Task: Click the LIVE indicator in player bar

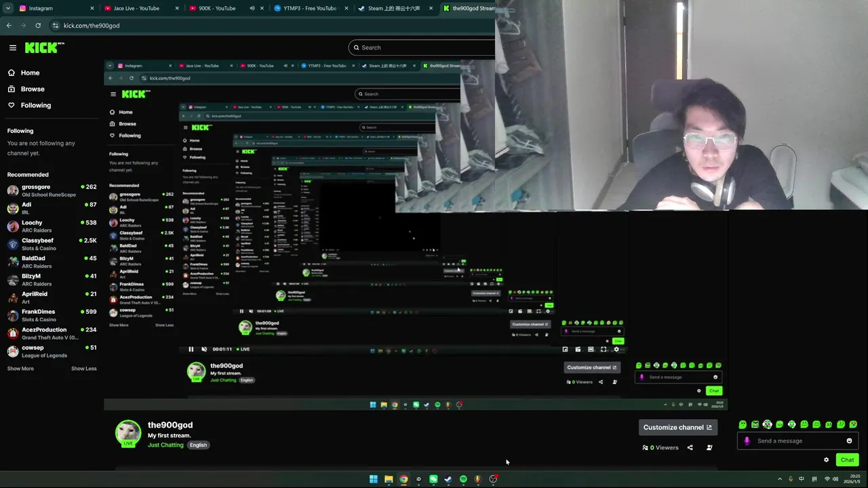Action: click(243, 349)
